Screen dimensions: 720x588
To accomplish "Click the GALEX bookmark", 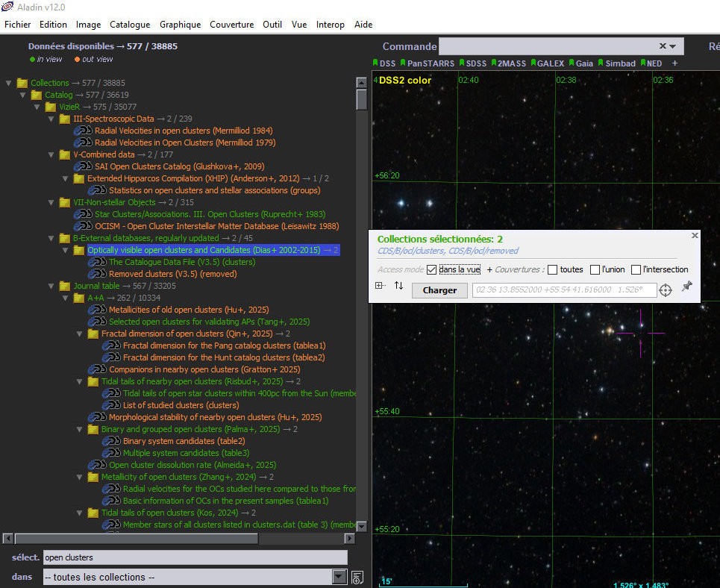I will click(548, 63).
